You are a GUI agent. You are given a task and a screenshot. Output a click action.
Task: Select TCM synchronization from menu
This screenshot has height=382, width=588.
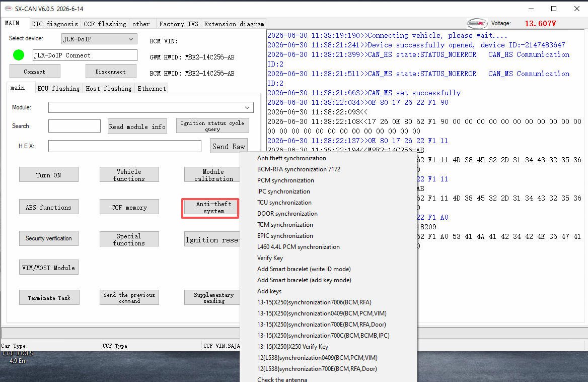pyautogui.click(x=329, y=225)
